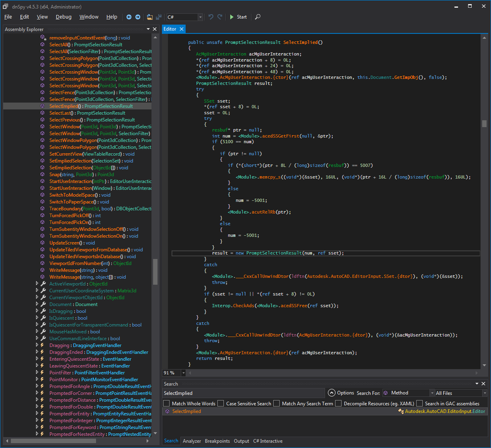Navigate forward with the blue forward arrow
Viewport: 491px width, 448px height.
pyautogui.click(x=138, y=17)
